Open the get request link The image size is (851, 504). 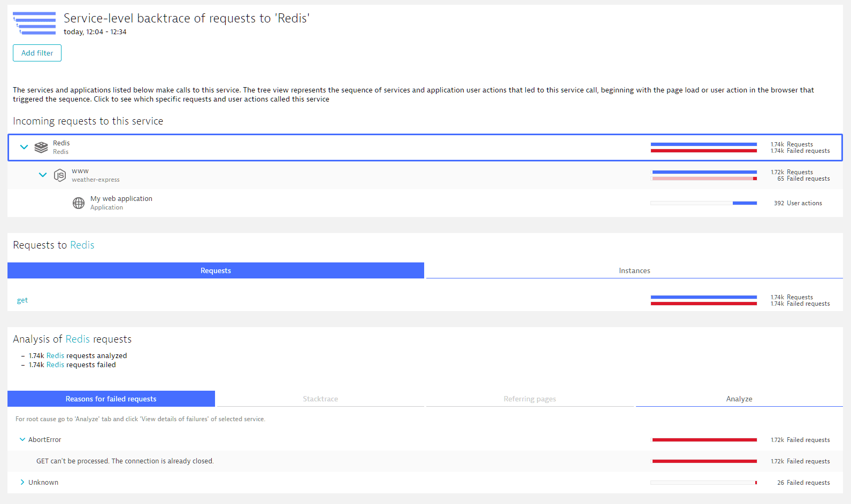tap(22, 300)
